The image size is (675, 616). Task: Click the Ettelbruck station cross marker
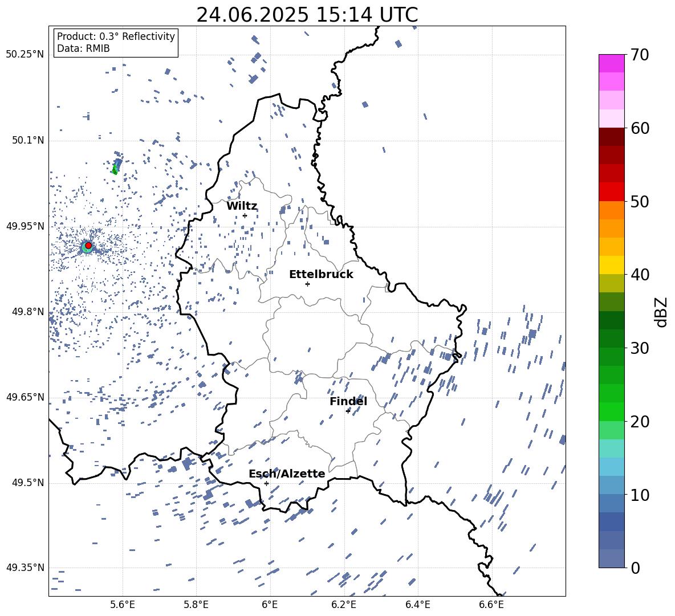click(x=307, y=284)
